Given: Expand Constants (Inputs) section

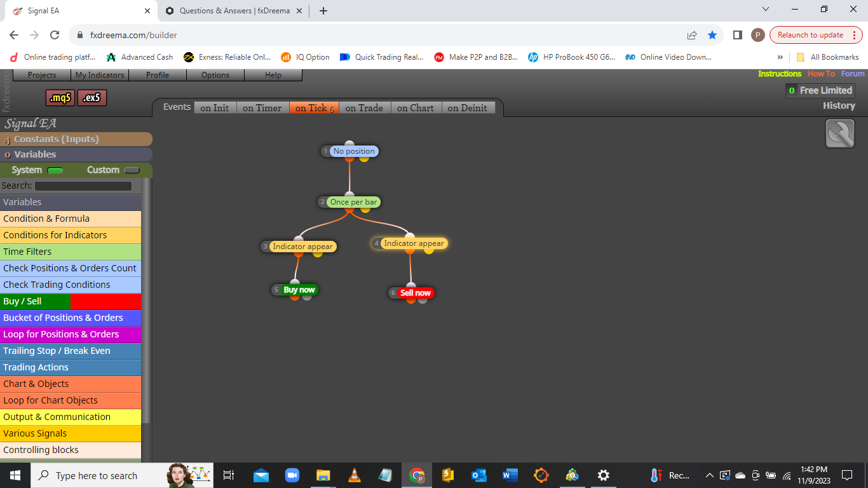Looking at the screenshot, I should click(x=76, y=139).
